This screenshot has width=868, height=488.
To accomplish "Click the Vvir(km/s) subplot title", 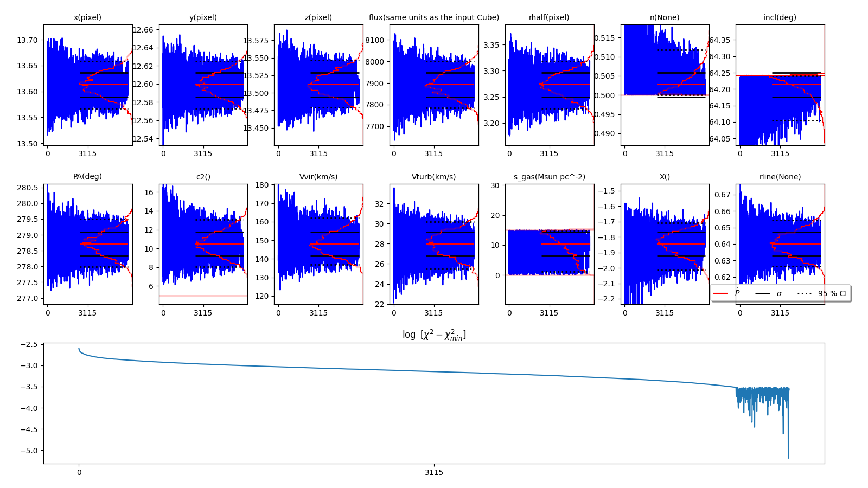I will tap(318, 177).
